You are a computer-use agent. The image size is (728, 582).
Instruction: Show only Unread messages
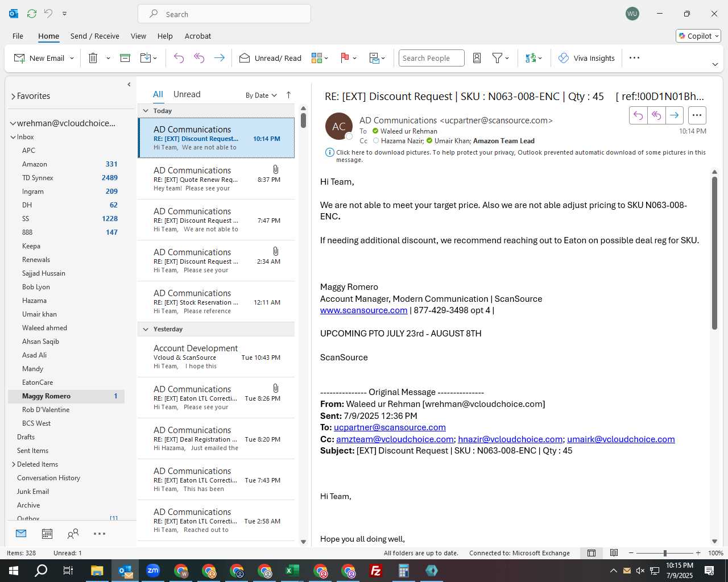(187, 94)
